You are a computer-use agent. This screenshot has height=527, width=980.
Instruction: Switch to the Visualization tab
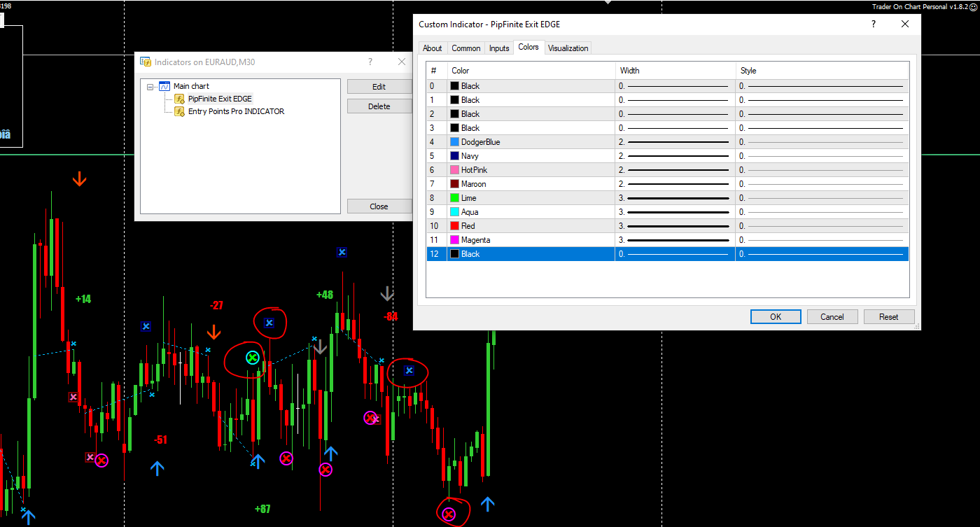(x=568, y=48)
